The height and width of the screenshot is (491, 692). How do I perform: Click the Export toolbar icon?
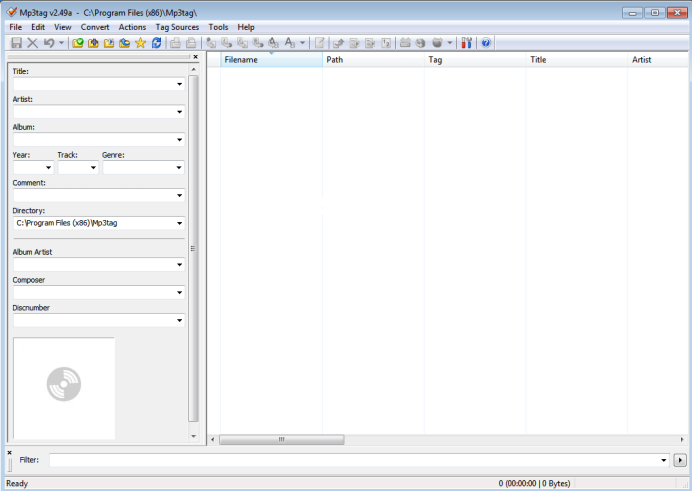click(x=338, y=43)
